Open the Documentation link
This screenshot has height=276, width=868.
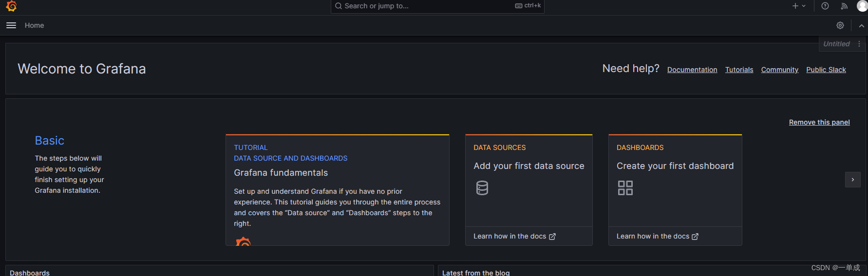pos(692,70)
